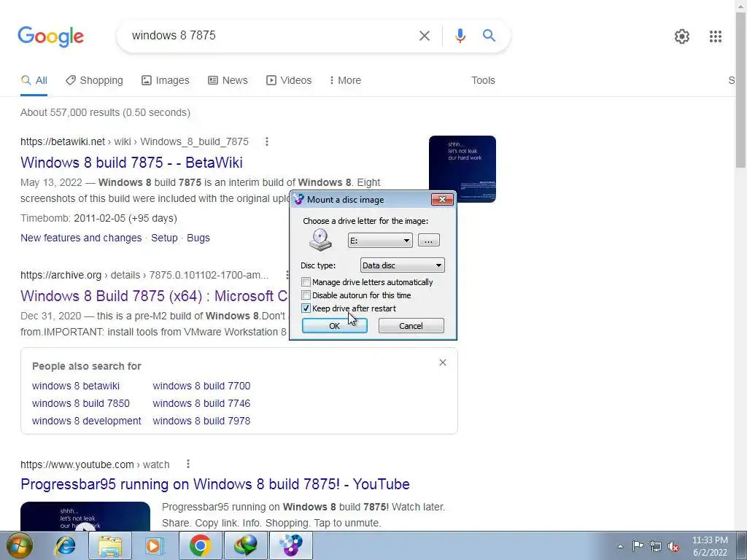Screen dimensions: 747x560
Task: Open the Google apps grid icon
Action: pyautogui.click(x=715, y=36)
